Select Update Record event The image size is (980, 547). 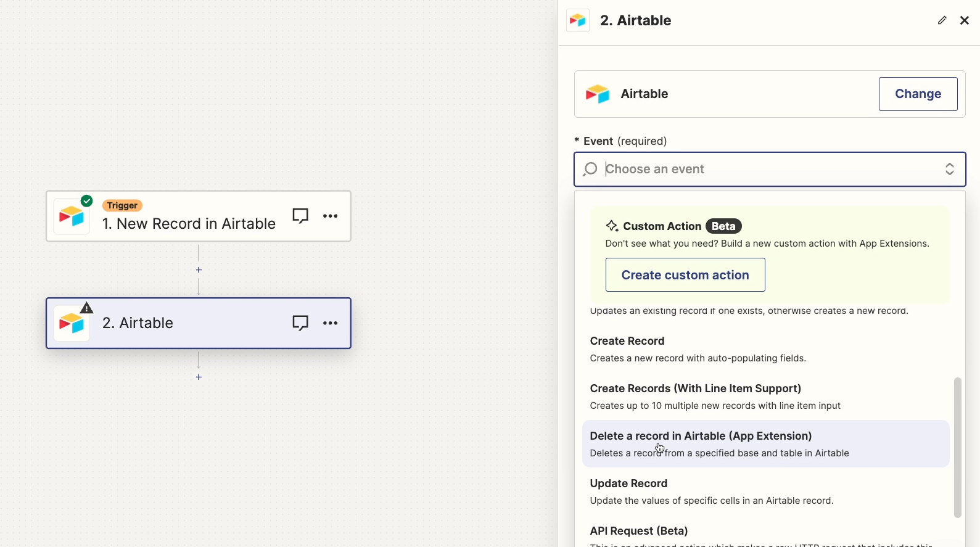[x=765, y=491]
